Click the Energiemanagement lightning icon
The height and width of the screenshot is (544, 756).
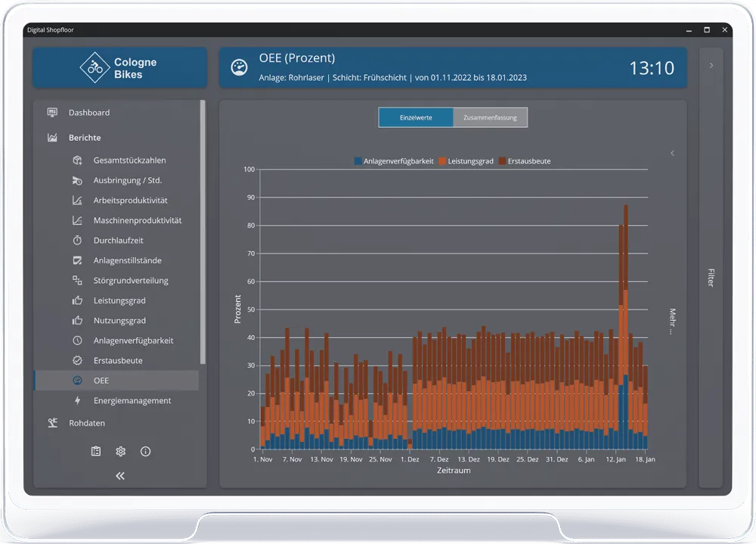[x=77, y=401]
